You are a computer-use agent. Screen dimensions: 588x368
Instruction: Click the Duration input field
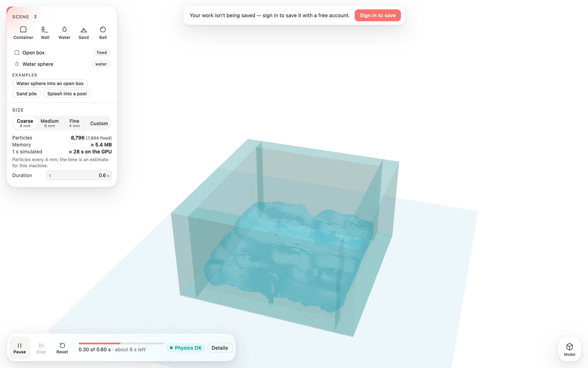point(79,175)
